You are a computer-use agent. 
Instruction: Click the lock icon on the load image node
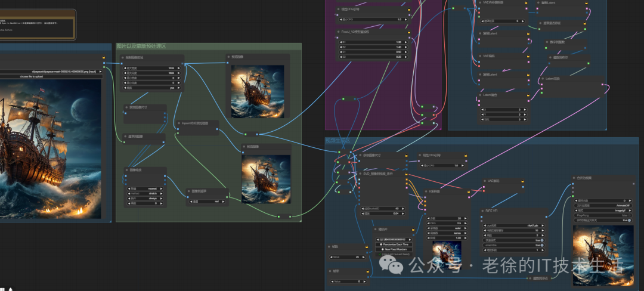pyautogui.click(x=104, y=57)
